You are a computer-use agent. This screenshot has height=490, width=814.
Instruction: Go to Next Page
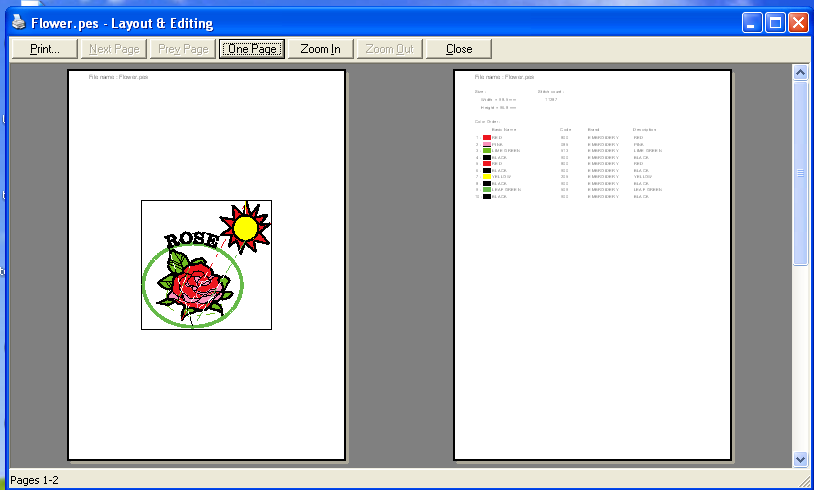point(114,49)
